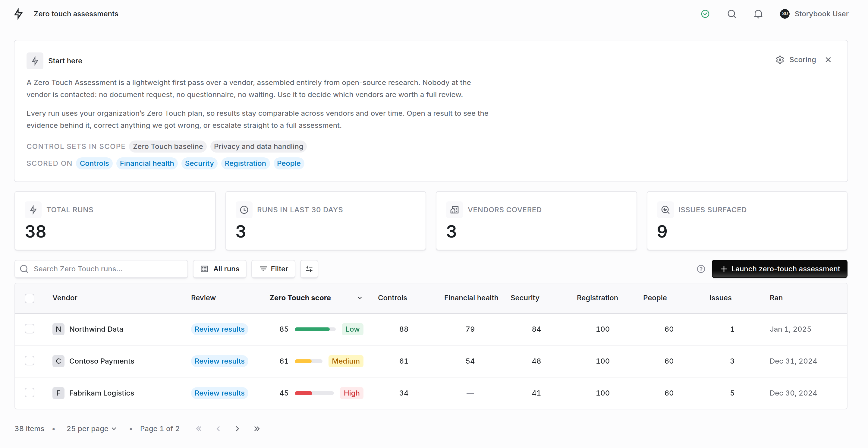868x448 pixels.
Task: Toggle Zero Touch score sort chevron
Action: coord(360,298)
